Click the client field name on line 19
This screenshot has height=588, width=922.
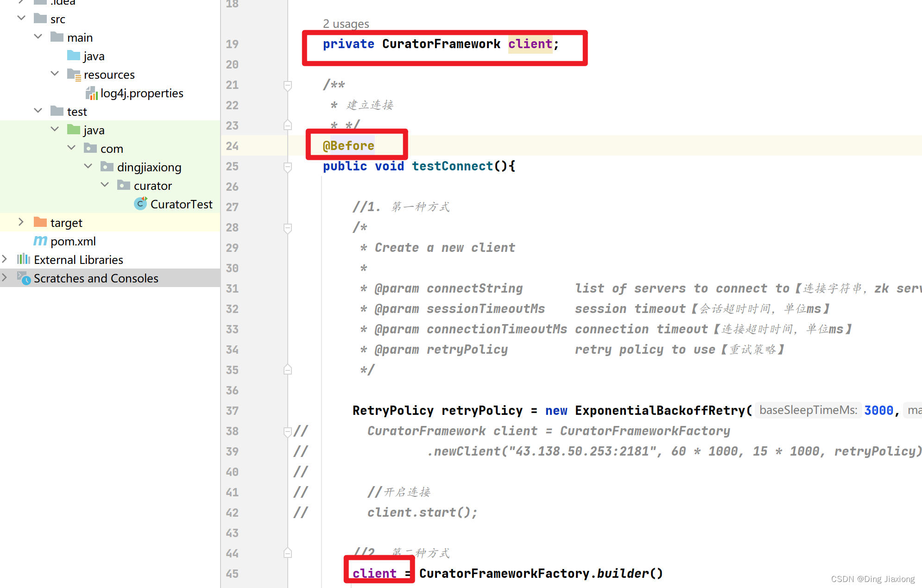530,44
